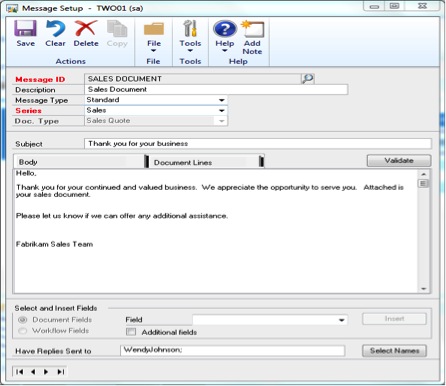Click the blue Help question-mark icon

[225, 29]
